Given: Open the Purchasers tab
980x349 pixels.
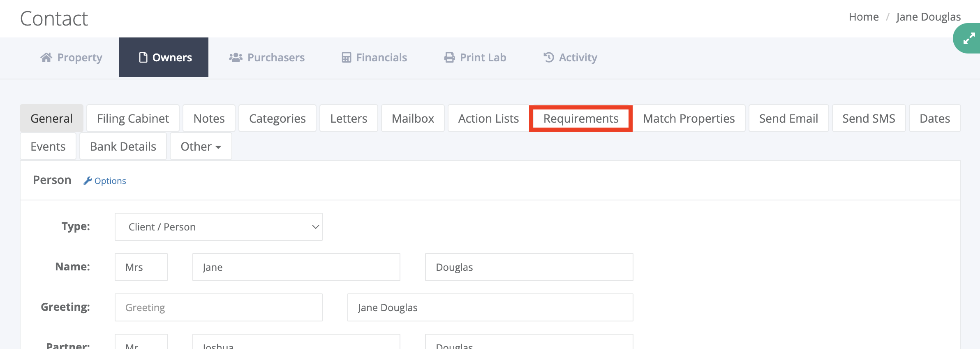Looking at the screenshot, I should pyautogui.click(x=267, y=57).
